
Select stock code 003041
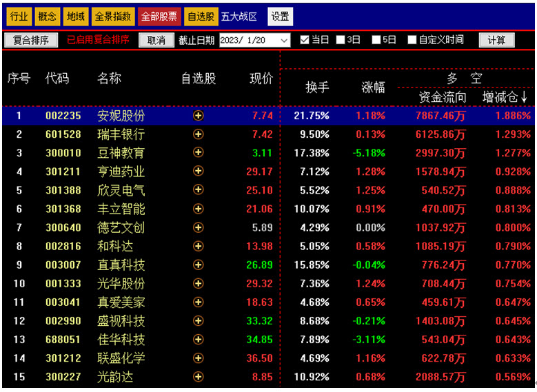63,302
